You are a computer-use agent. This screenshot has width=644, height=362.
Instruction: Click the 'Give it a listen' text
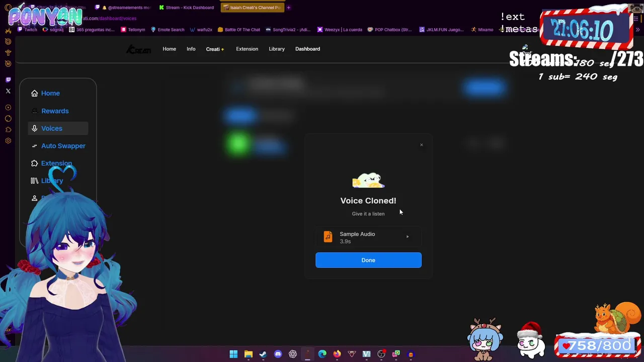(x=368, y=214)
